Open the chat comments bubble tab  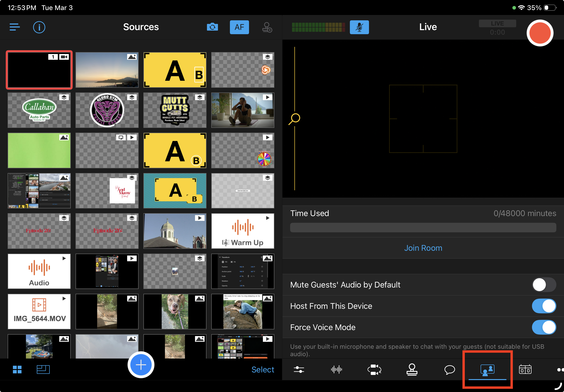point(450,369)
